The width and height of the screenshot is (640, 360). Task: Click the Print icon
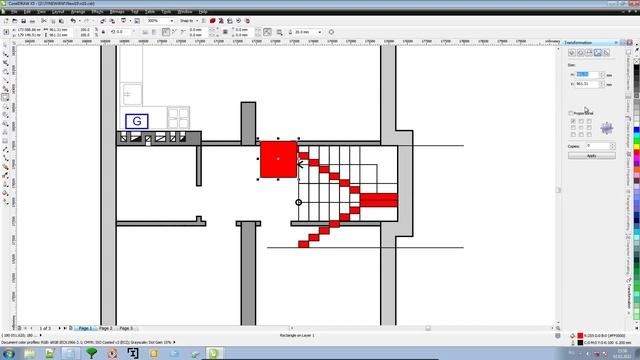click(32, 21)
